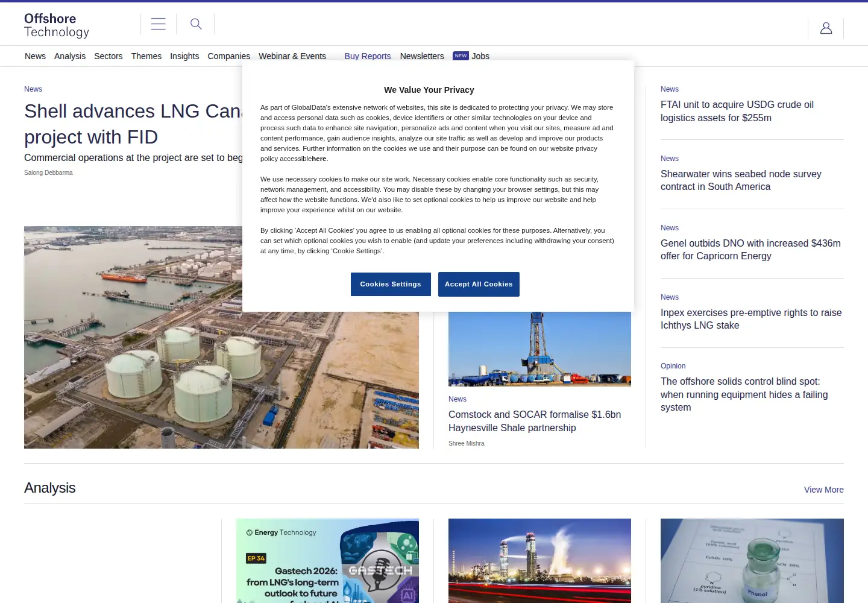Click News label above Comstock article
This screenshot has height=603, width=868.
coord(458,399)
